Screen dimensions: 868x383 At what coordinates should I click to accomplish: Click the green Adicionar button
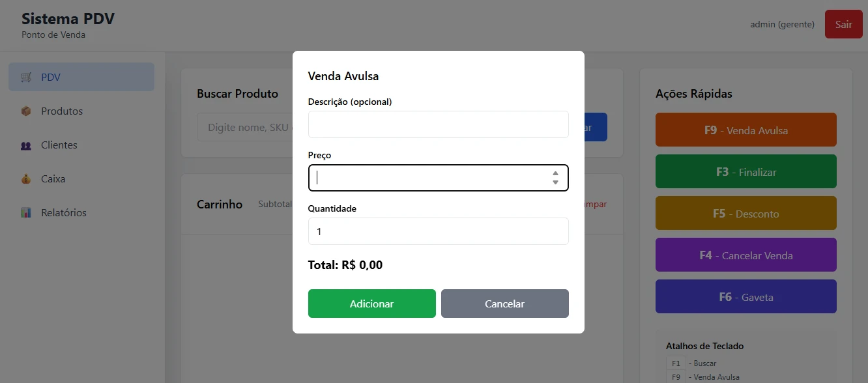[371, 304]
